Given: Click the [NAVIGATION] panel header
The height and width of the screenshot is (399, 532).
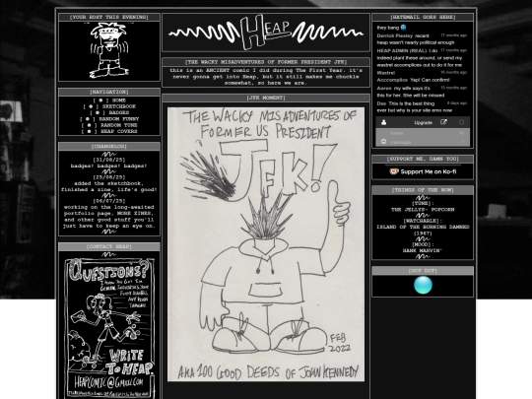Looking at the screenshot, I should point(109,92).
